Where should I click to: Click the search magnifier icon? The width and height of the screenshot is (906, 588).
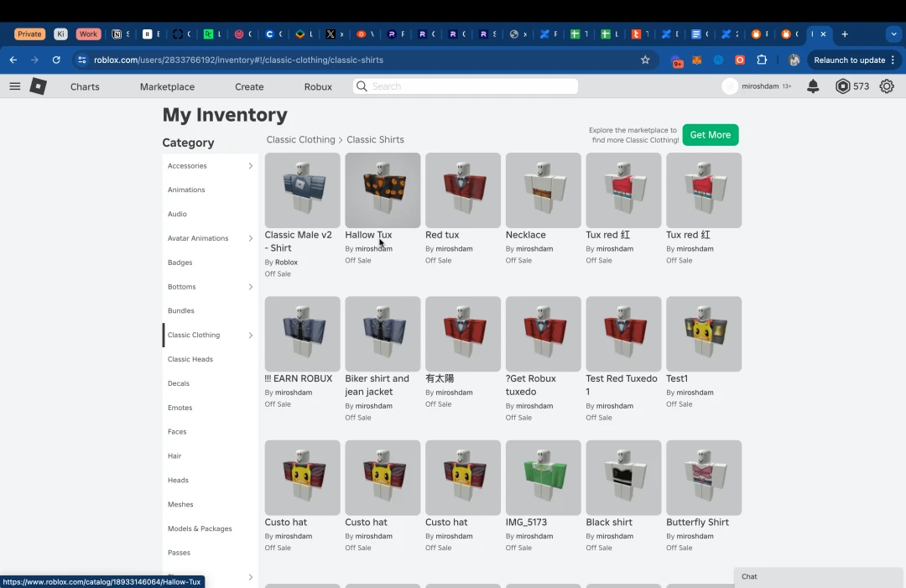coord(362,86)
